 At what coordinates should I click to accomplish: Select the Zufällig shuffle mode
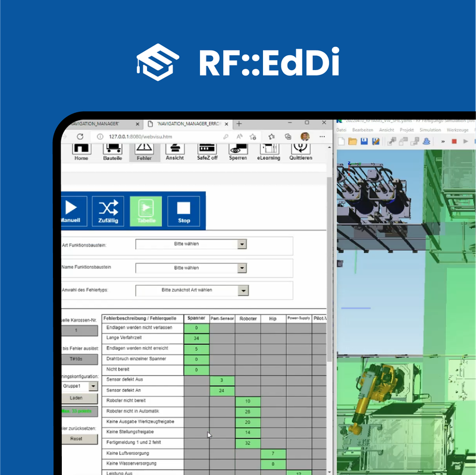tap(108, 211)
